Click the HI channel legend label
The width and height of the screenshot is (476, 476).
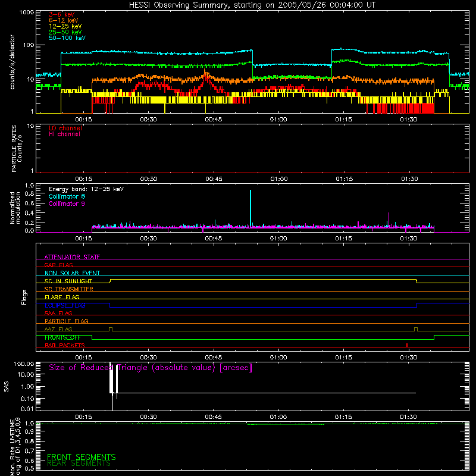click(x=64, y=134)
